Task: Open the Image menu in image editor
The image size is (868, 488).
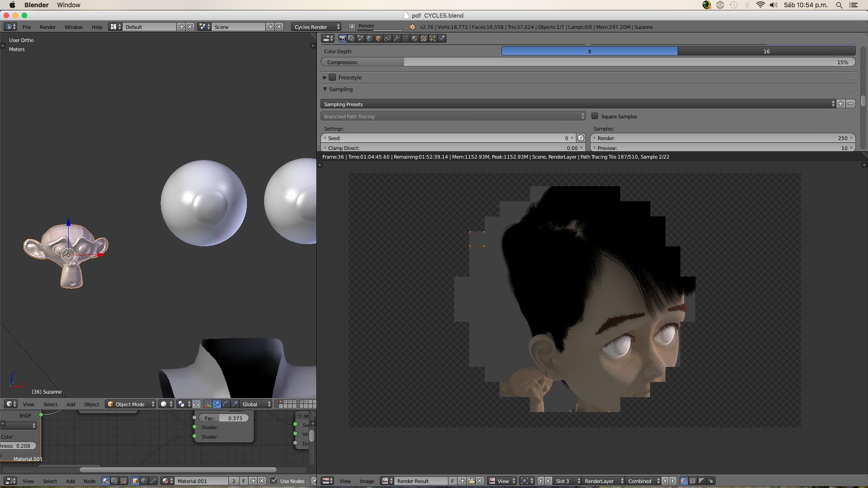Action: pyautogui.click(x=367, y=481)
